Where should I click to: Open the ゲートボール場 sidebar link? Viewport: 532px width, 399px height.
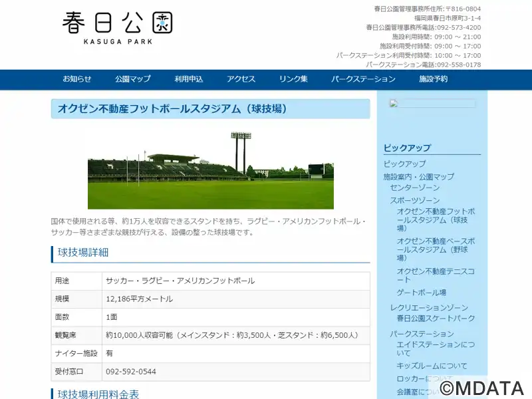click(422, 293)
